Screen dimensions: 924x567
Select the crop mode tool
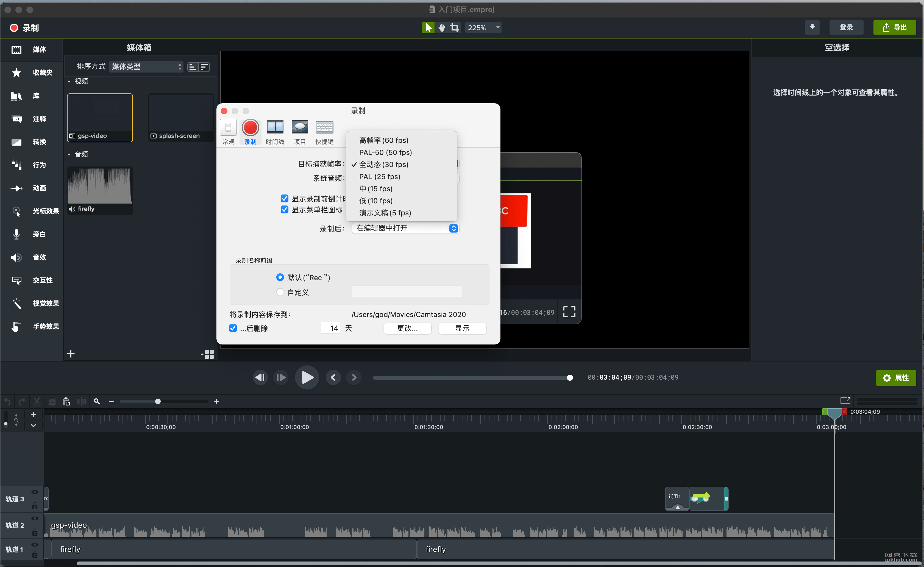click(455, 27)
